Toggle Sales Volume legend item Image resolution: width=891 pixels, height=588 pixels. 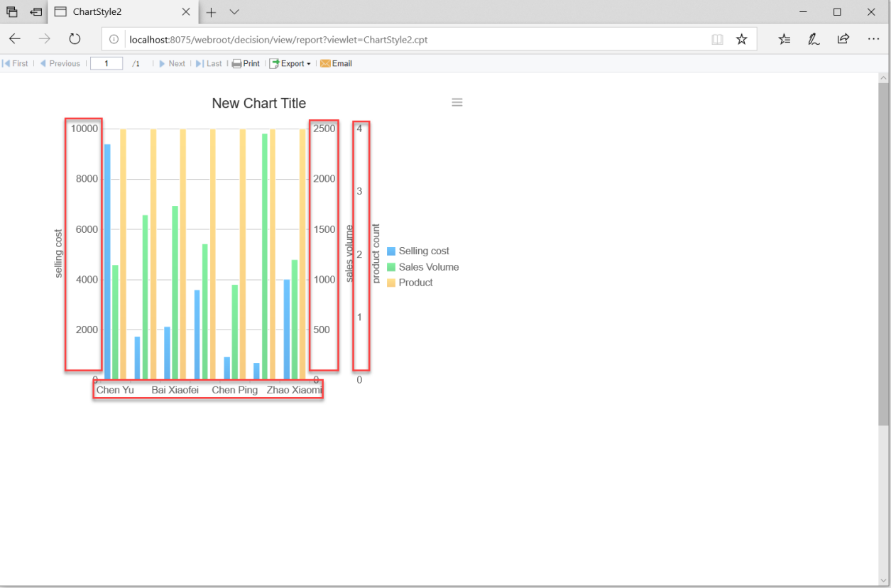[423, 267]
